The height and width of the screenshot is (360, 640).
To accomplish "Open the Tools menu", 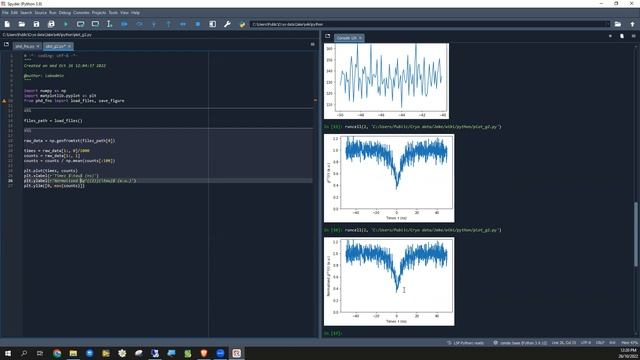I will (x=113, y=13).
